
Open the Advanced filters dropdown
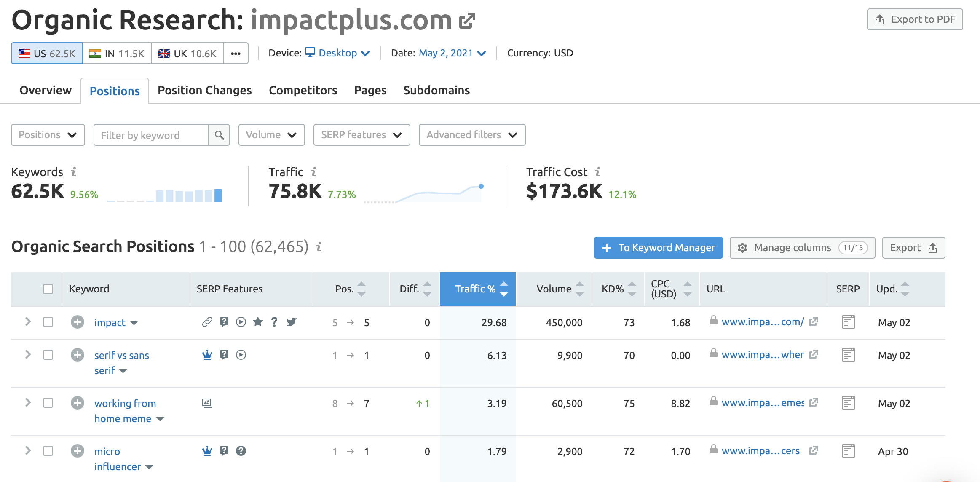pos(471,135)
